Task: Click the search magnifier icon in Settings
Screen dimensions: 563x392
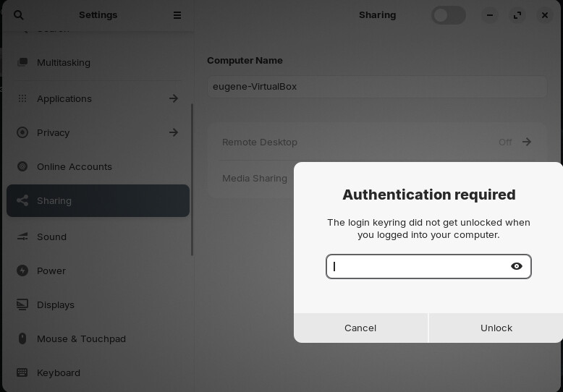Action: [x=19, y=15]
